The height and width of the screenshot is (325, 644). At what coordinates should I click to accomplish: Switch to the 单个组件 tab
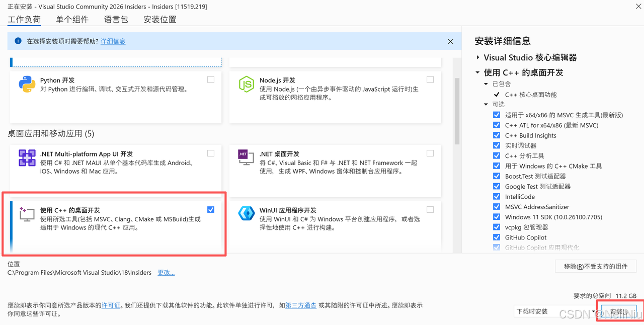click(x=72, y=19)
